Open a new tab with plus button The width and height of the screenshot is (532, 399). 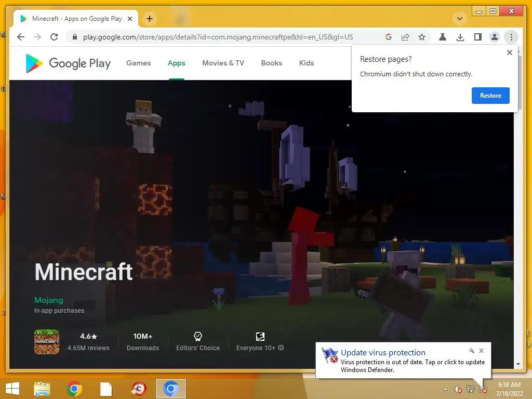coord(150,19)
